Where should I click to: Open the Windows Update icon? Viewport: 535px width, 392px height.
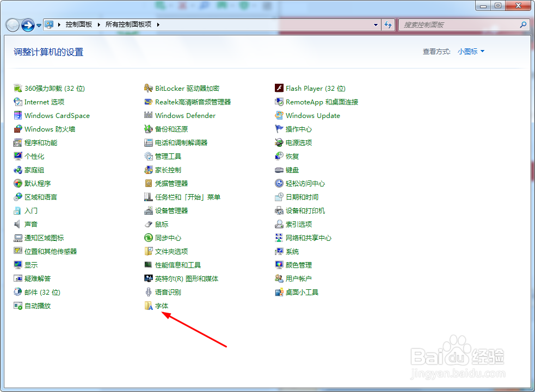tap(279, 116)
